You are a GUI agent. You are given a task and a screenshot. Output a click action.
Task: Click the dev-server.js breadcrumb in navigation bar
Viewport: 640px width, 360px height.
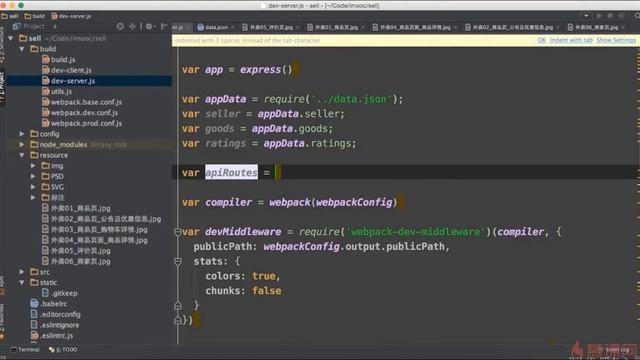(71, 16)
